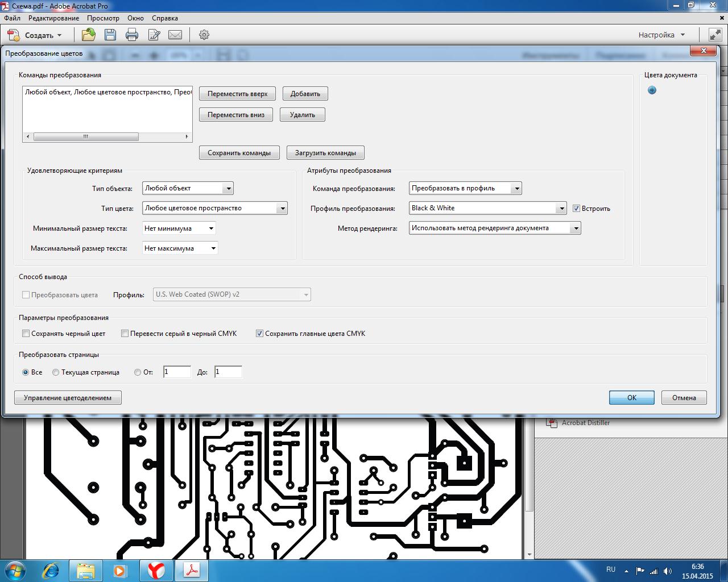
Task: Expand the document colors plus icon
Action: tap(652, 90)
